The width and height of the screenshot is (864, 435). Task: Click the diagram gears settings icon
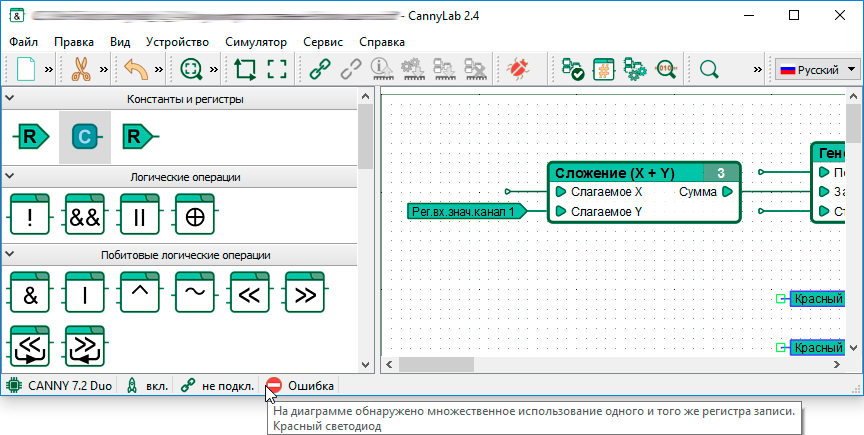tap(635, 69)
